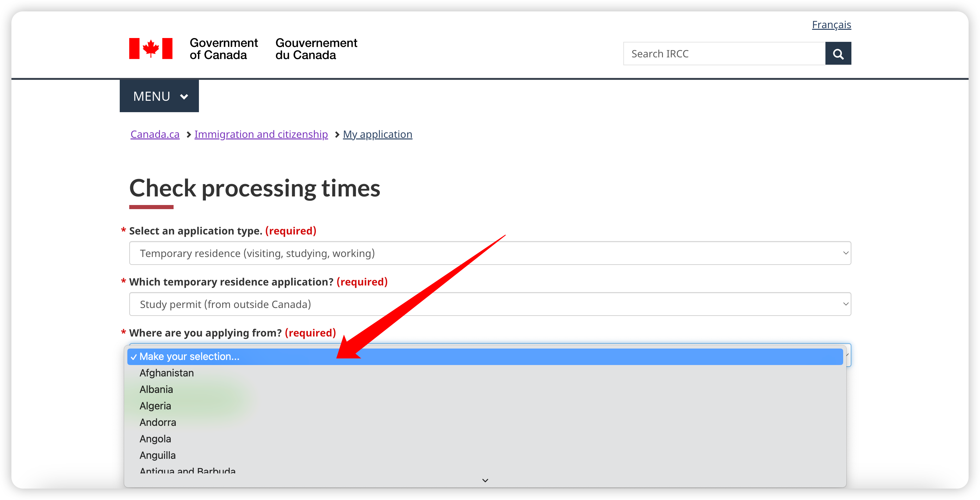980x500 pixels.
Task: Click the Gouvernement du Canada wordmark text
Action: (x=316, y=49)
